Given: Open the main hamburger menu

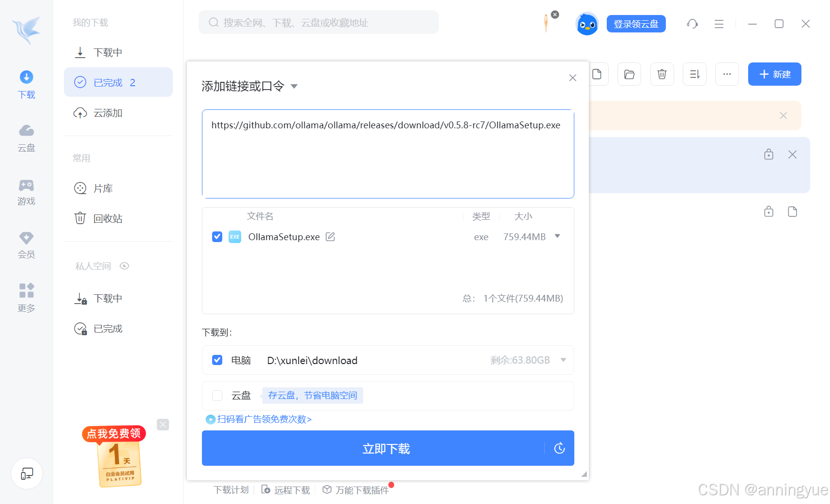Looking at the screenshot, I should 719,24.
